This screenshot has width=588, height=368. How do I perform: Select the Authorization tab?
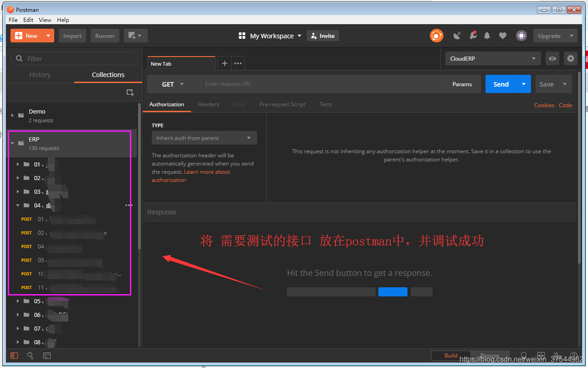[x=167, y=104]
